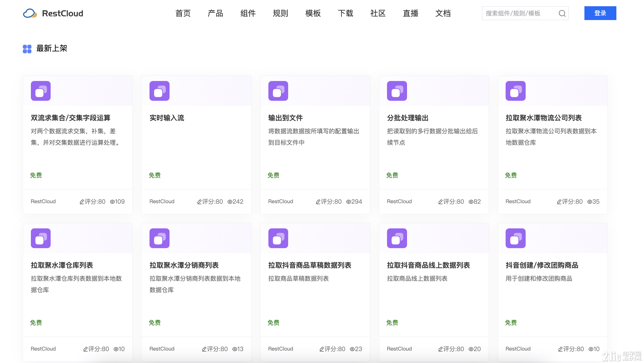Click purple component icon on 输出到文件 card
This screenshot has height=363, width=644.
click(x=278, y=91)
